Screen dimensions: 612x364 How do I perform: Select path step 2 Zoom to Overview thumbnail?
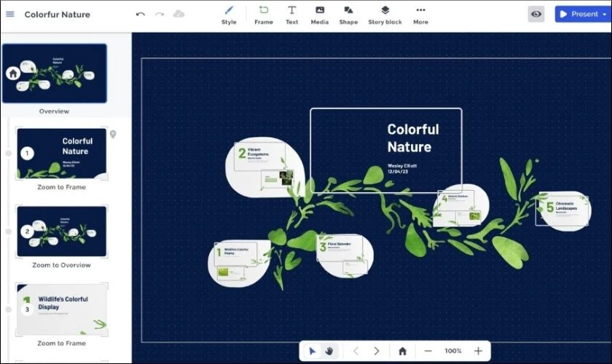pos(62,232)
